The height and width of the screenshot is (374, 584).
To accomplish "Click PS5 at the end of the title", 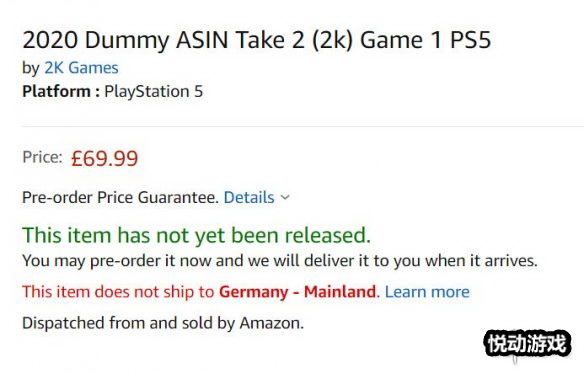I will point(470,39).
